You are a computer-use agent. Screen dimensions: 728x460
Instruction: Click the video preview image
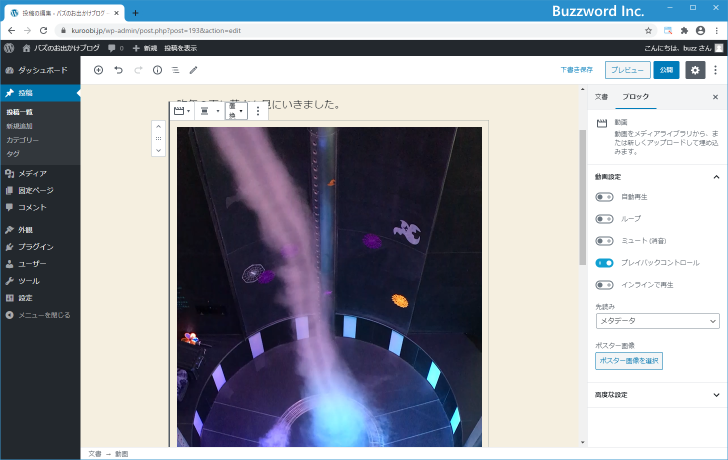[329, 287]
